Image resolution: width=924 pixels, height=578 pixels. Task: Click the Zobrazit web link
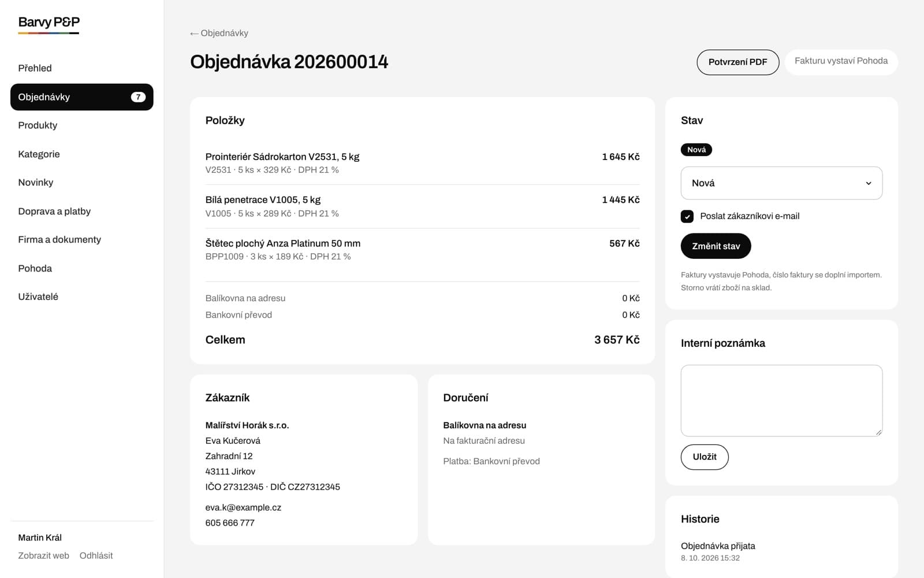[43, 556]
